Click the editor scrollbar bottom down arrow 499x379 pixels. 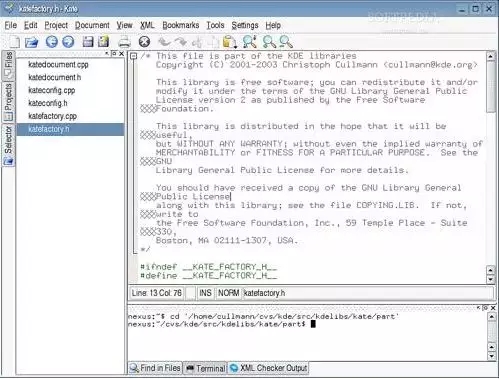pos(490,280)
